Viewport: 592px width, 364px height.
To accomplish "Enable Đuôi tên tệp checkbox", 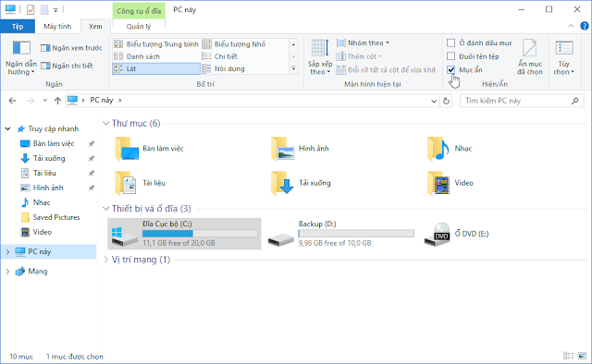I will click(x=450, y=56).
